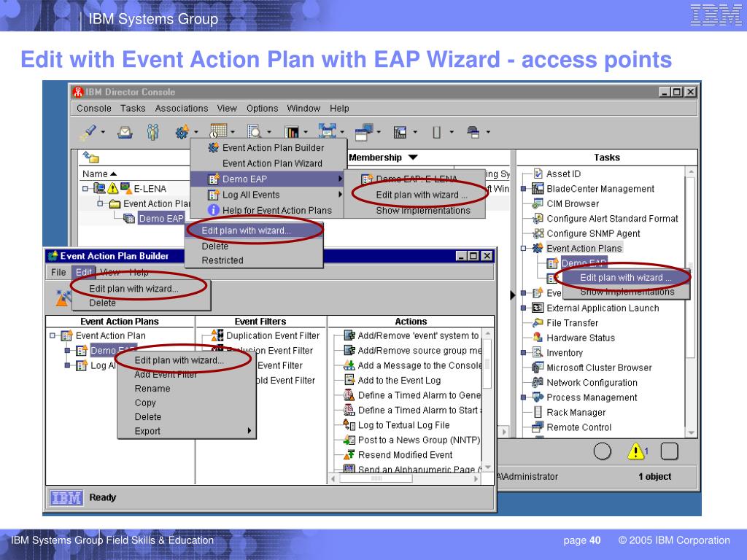Click the circle status button
This screenshot has height=560, width=747.
[x=602, y=451]
